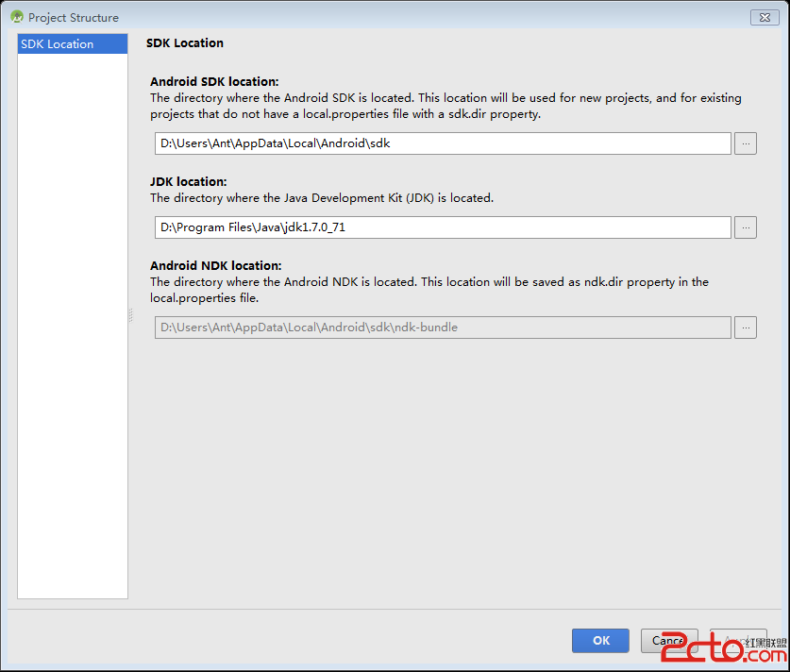Click the 'JDK location:' heading
Viewport: 790px width, 672px height.
click(189, 181)
